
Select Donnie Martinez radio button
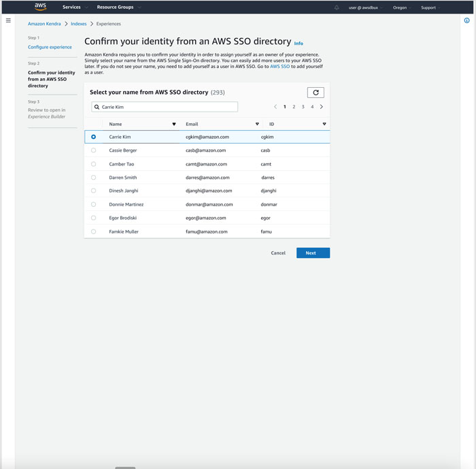pos(94,204)
